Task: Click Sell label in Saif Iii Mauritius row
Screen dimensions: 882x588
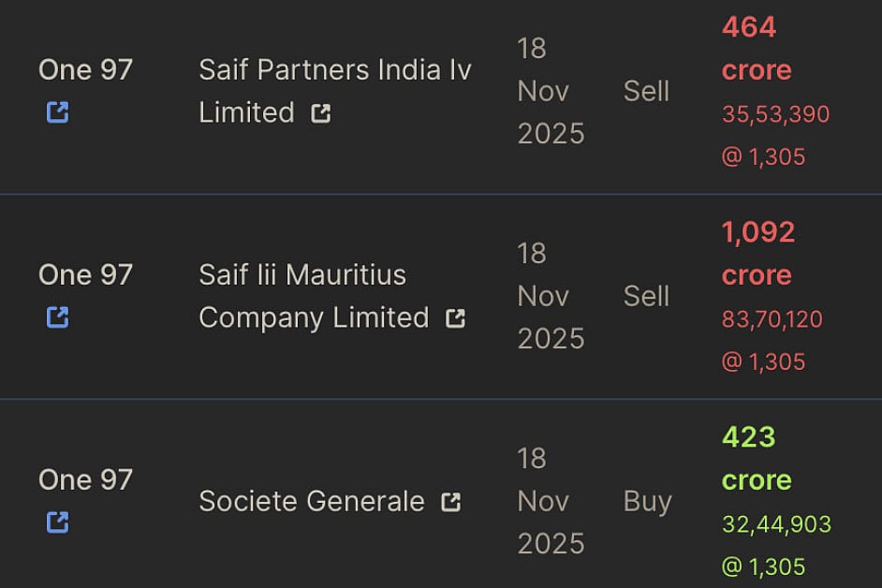Action: (x=646, y=297)
